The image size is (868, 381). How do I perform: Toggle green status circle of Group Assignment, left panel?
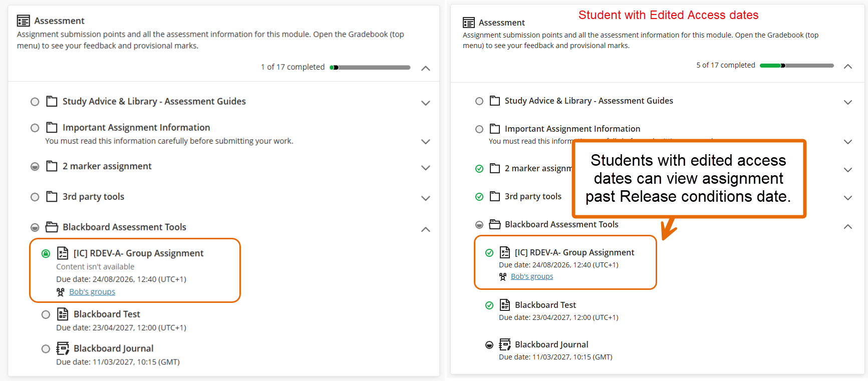pyautogui.click(x=46, y=253)
